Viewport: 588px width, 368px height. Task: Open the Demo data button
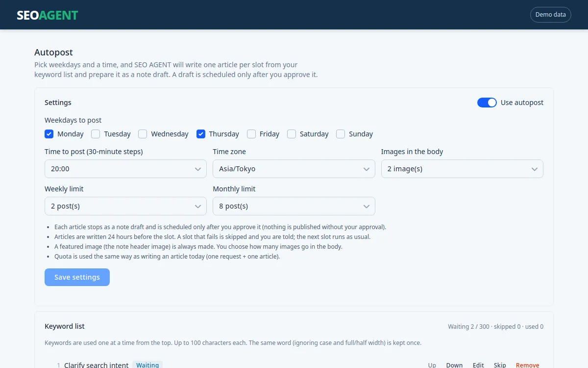coord(551,15)
